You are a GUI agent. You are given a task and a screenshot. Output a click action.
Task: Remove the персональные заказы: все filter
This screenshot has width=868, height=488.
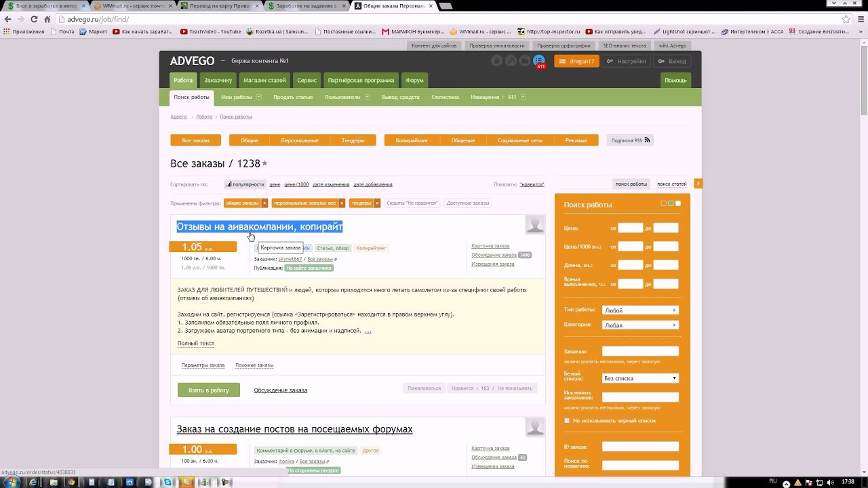coord(342,203)
